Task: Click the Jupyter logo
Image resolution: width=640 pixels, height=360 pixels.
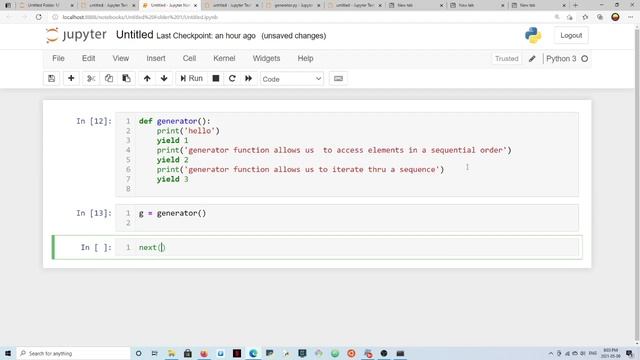Action: 76,35
